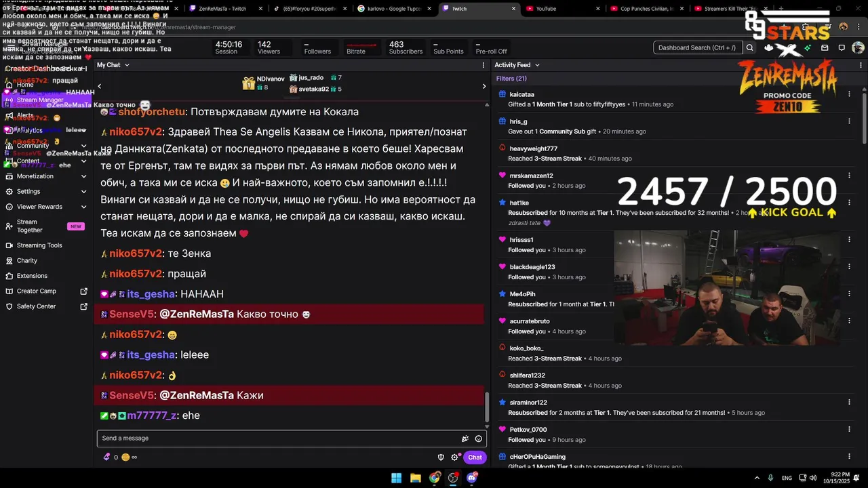Open options menu for hris_g activity
Viewport: 868px width, 488px height.
[849, 121]
